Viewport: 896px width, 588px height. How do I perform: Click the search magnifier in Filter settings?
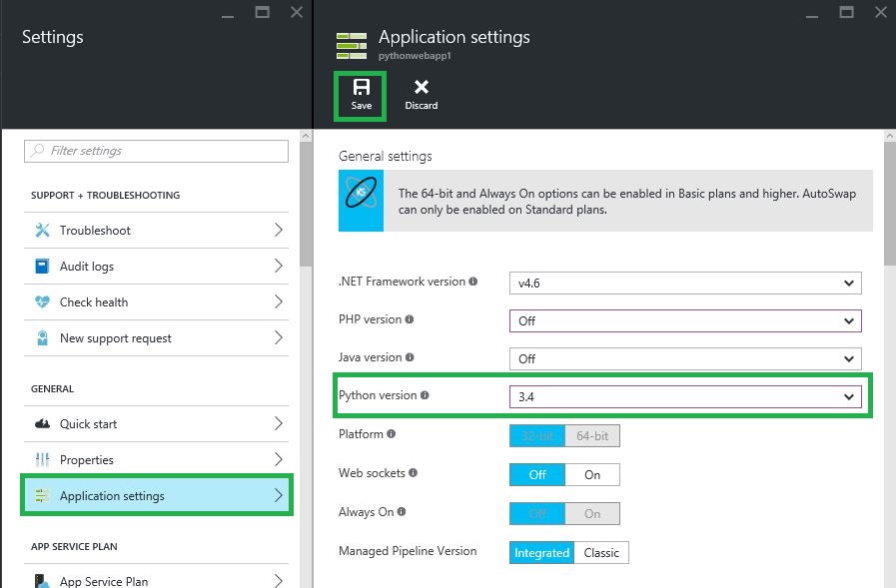coord(38,150)
